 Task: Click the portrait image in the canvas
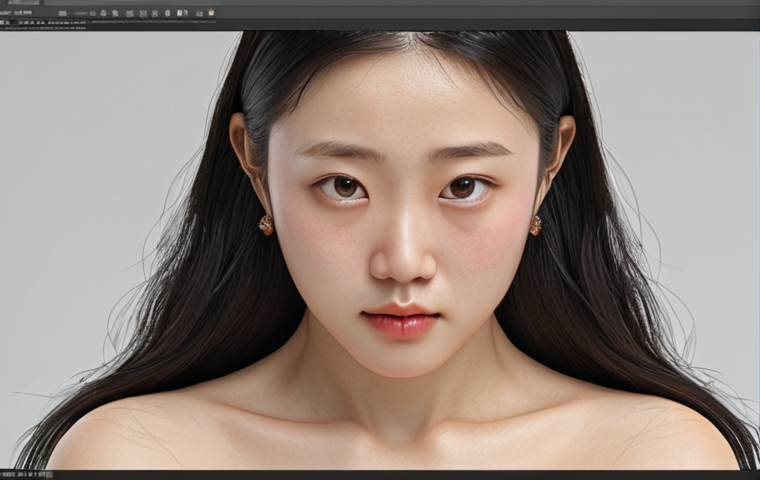[380, 251]
